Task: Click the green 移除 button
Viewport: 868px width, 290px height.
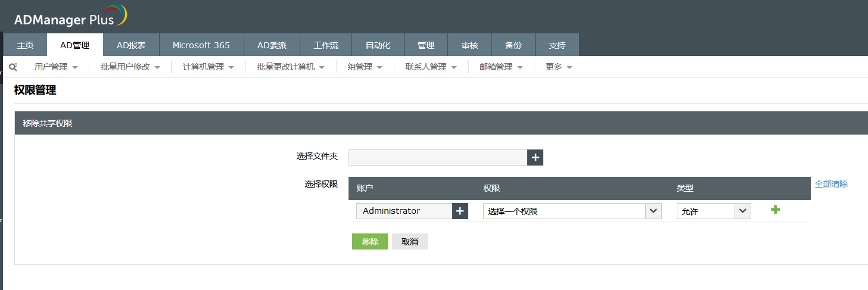Action: [x=370, y=242]
